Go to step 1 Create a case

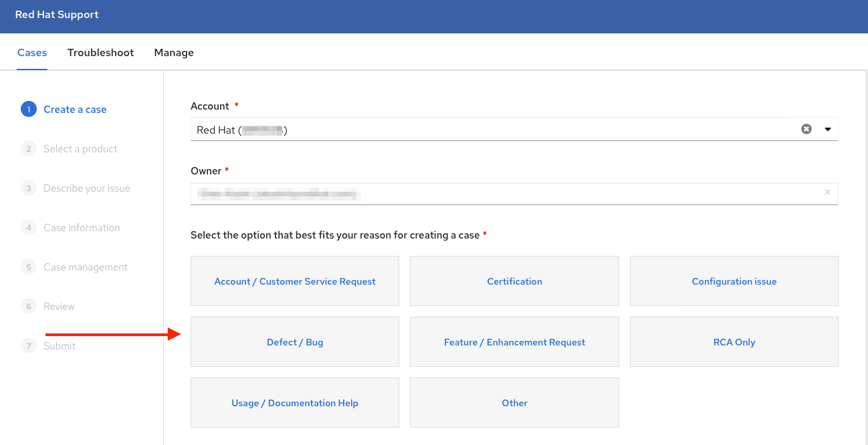pyautogui.click(x=74, y=110)
